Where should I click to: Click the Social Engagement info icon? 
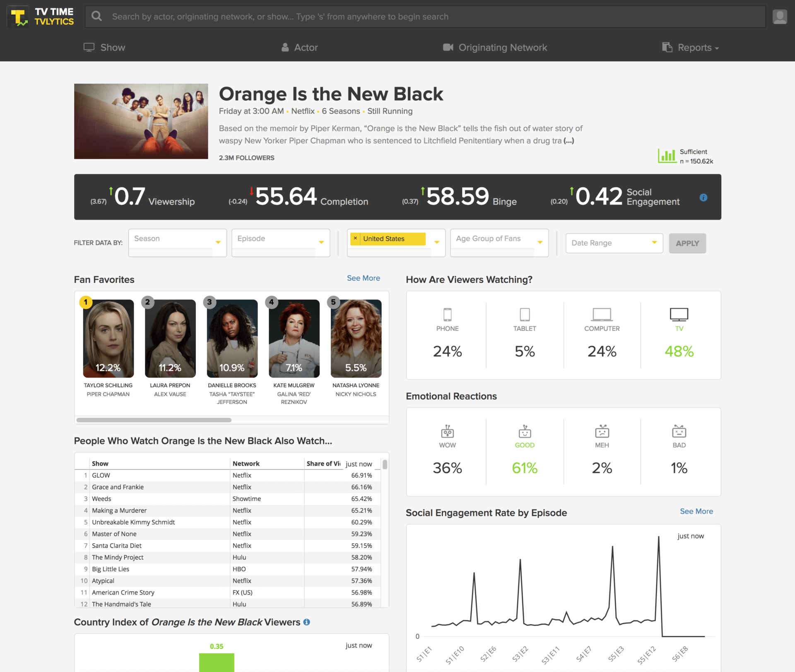coord(703,198)
